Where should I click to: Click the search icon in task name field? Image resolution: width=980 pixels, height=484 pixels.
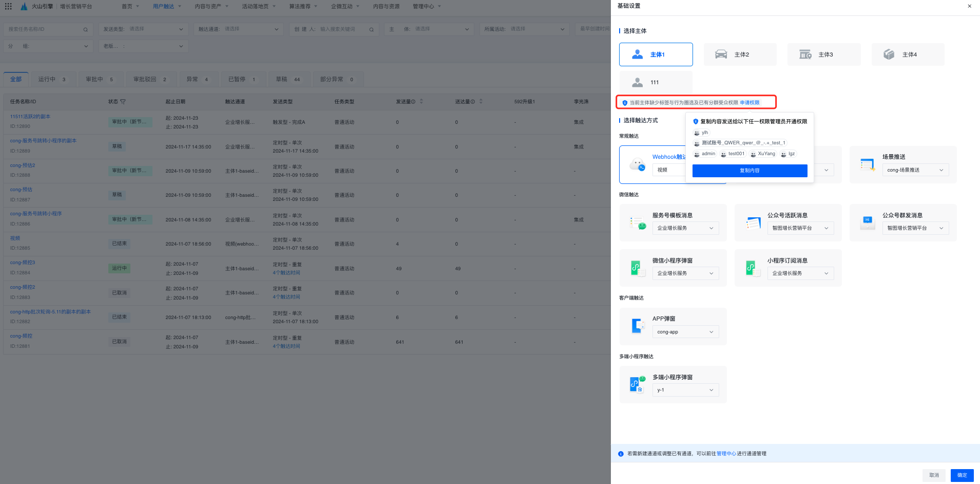(85, 29)
